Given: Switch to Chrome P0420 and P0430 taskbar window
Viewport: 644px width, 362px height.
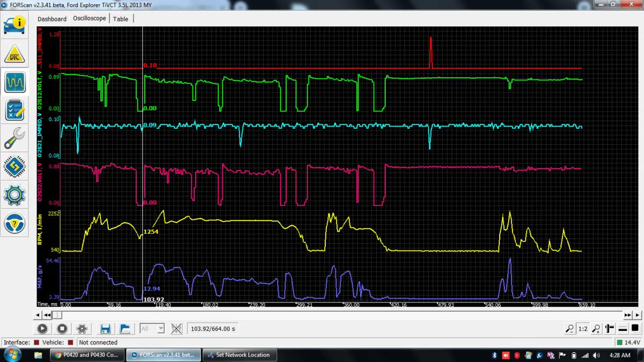Looking at the screenshot, I should tap(87, 354).
